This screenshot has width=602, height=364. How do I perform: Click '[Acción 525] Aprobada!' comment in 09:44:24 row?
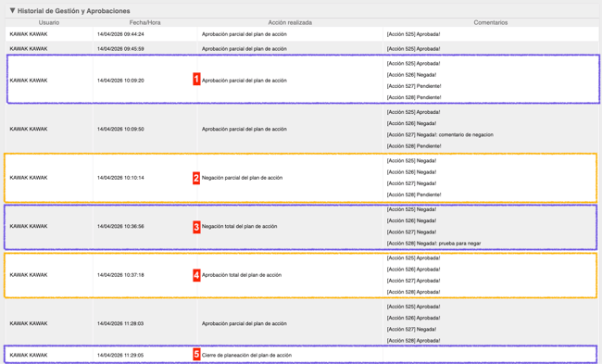tap(413, 34)
